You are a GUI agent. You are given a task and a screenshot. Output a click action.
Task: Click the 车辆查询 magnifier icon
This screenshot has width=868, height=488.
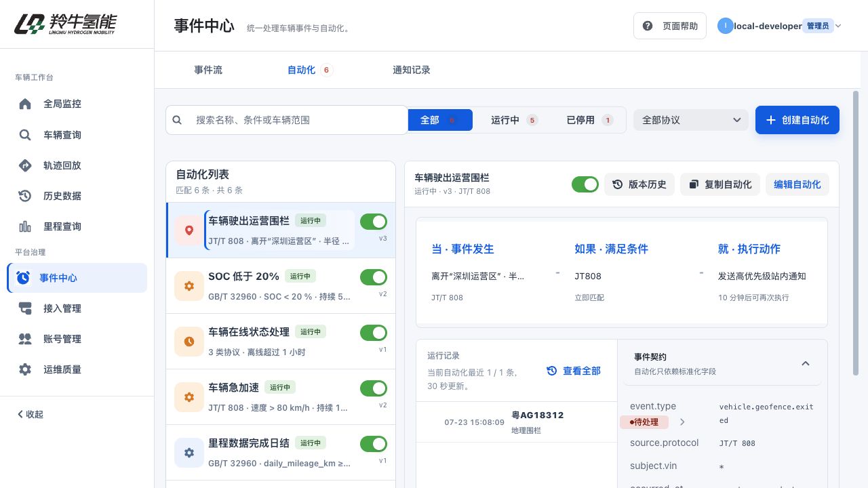coord(25,135)
